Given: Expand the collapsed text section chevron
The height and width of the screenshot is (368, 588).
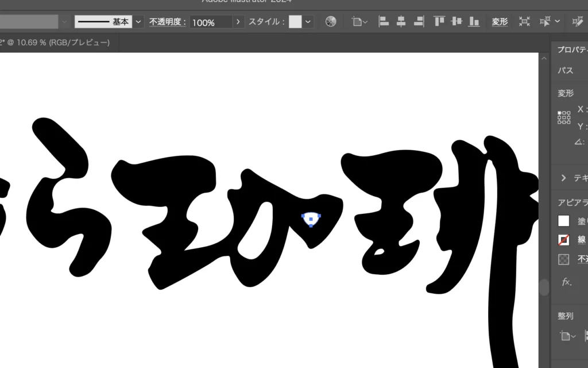Looking at the screenshot, I should 563,178.
